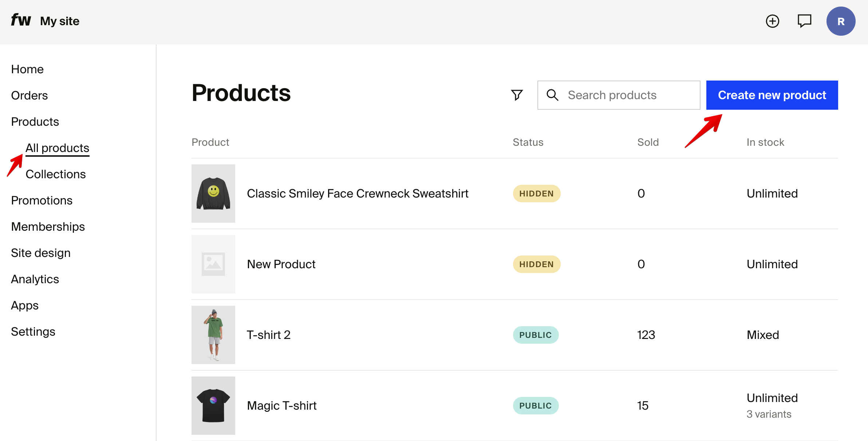The image size is (868, 441).
Task: Open the All products link
Action: [57, 148]
